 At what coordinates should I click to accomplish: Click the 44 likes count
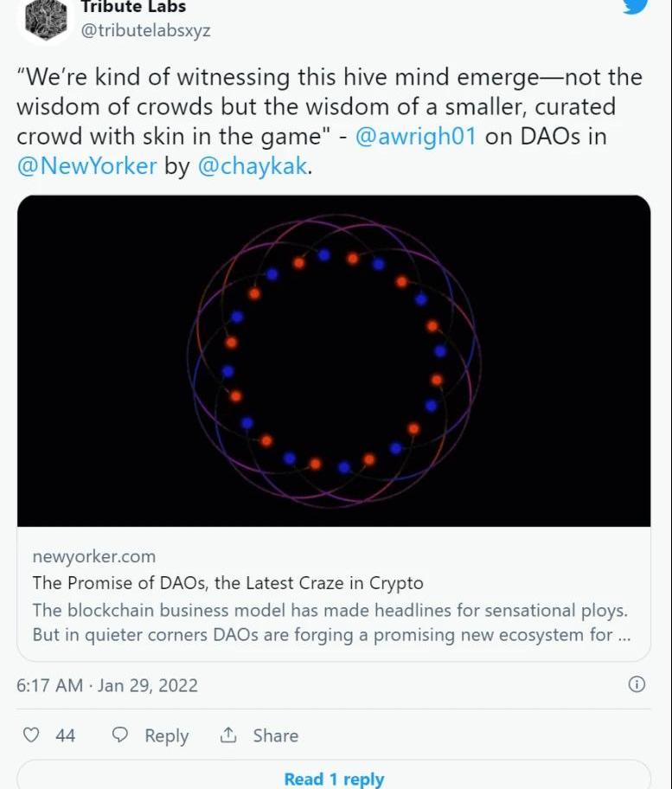[x=66, y=735]
